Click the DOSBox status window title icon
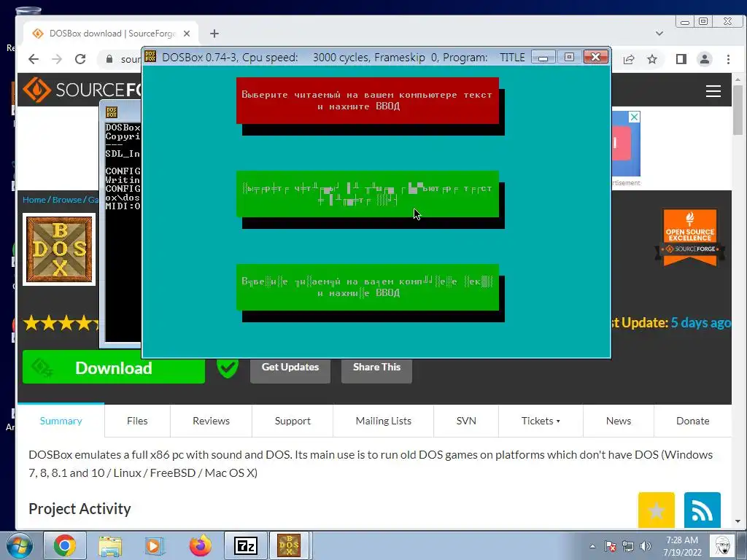The width and height of the screenshot is (747, 560). (112, 112)
